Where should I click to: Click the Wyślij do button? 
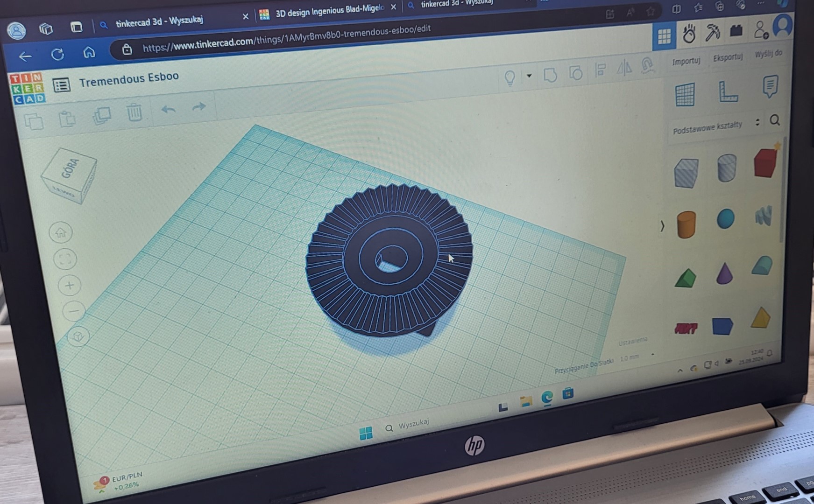tap(769, 54)
